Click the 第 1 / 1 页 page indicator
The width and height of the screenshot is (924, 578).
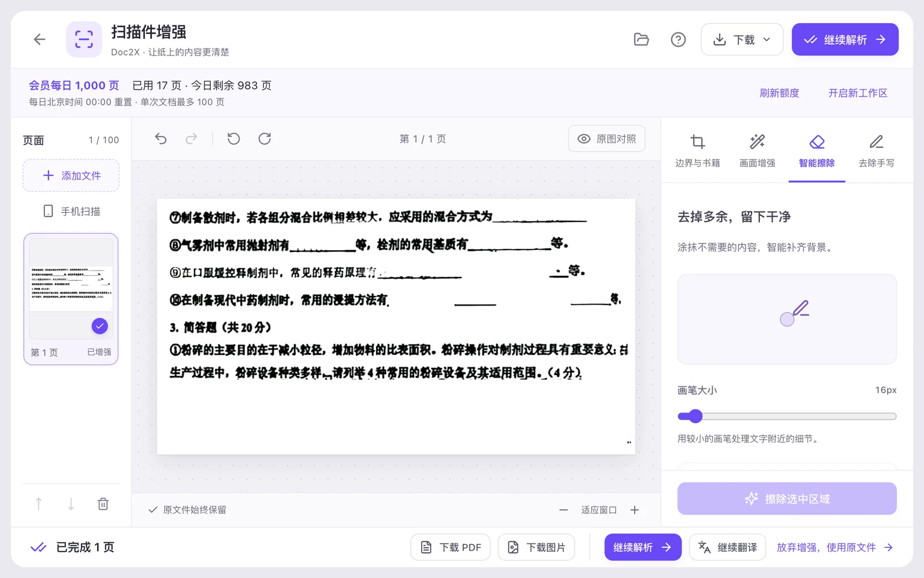point(423,139)
